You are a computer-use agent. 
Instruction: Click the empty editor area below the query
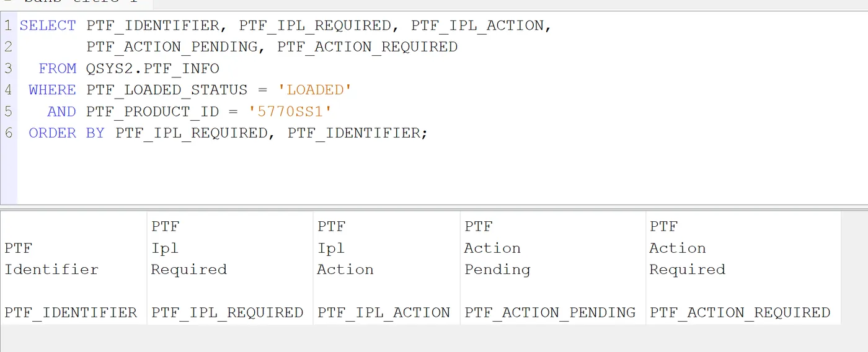tap(442, 174)
